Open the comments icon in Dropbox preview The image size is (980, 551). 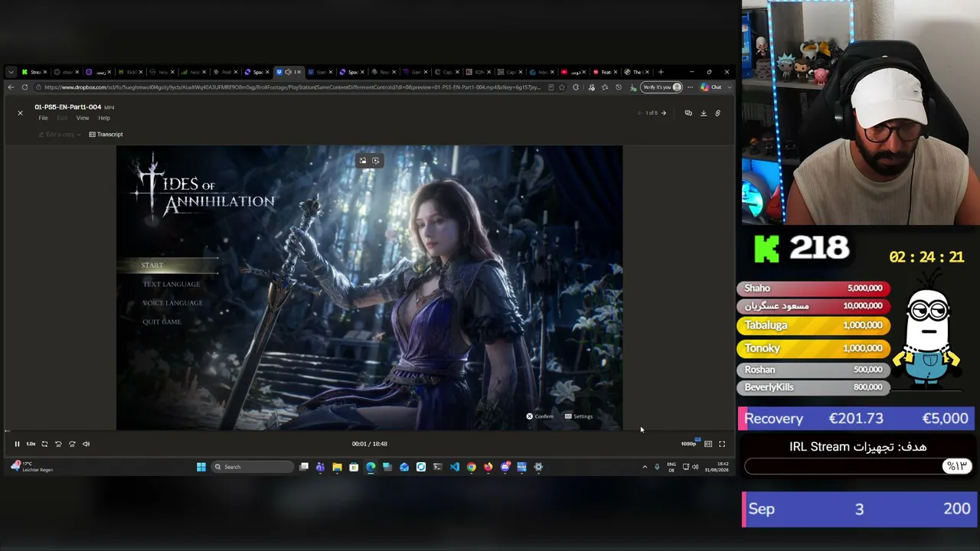click(688, 113)
